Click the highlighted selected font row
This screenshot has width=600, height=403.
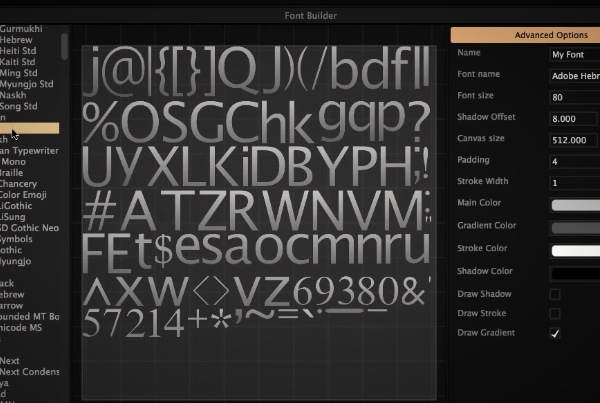point(29,128)
